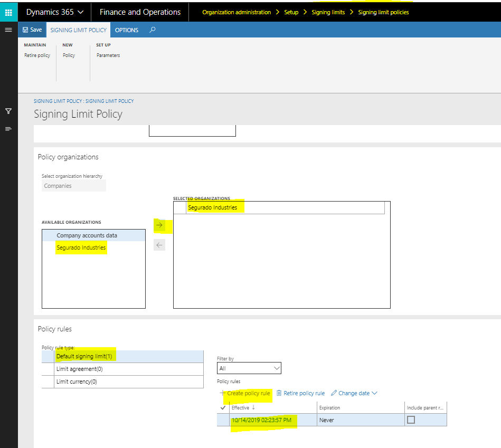The image size is (501, 448).
Task: Click row selector beside Default signing limit
Action: [48, 356]
